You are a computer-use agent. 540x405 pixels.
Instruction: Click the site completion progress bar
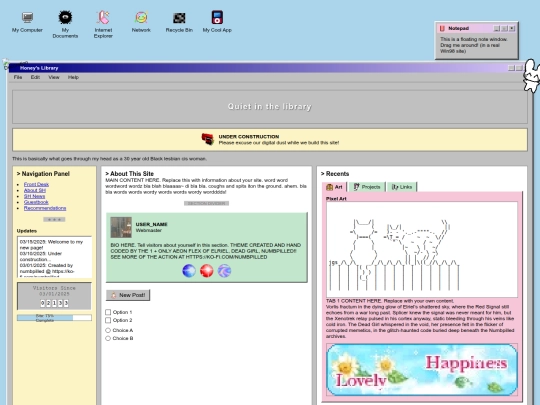pyautogui.click(x=54, y=318)
